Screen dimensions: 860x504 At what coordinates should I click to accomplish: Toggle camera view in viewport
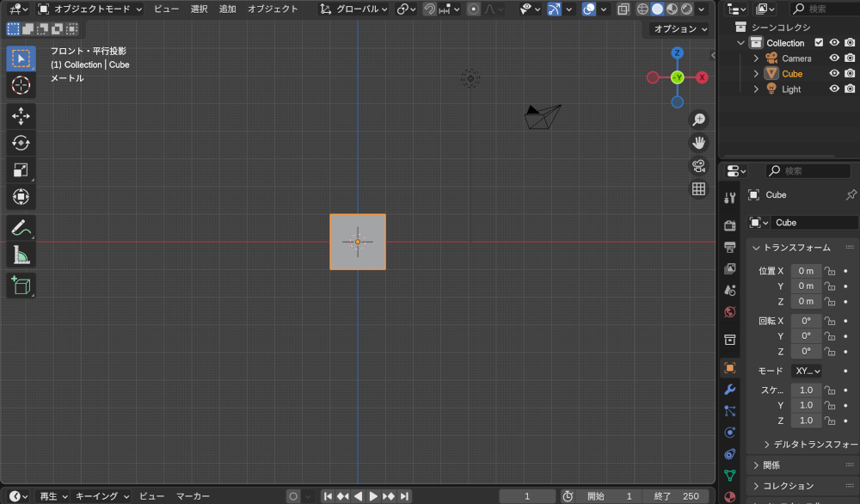point(699,165)
